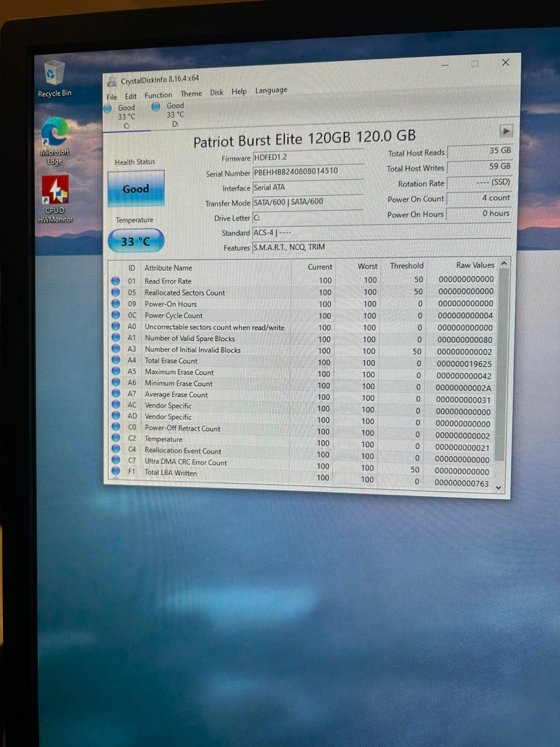Click scroll up arrow in attribute list

point(503,264)
